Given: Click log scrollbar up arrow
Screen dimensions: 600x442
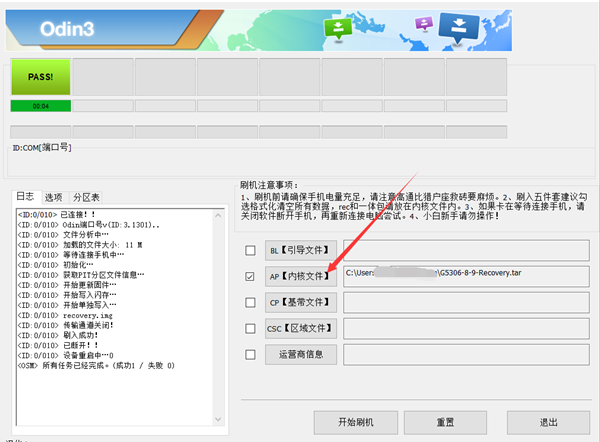Looking at the screenshot, I should pos(218,215).
